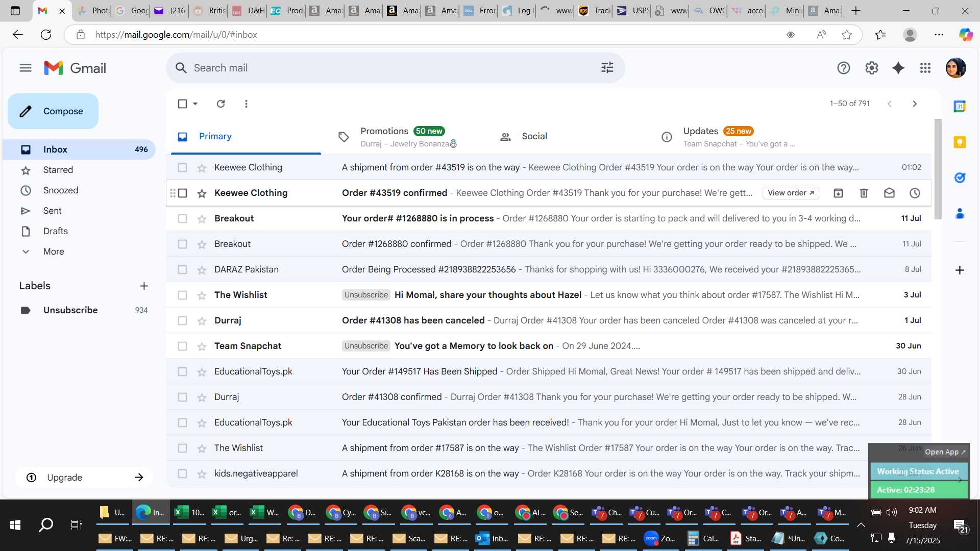Open the Google account profile picture
Viewport: 980px width, 551px height.
tap(955, 68)
